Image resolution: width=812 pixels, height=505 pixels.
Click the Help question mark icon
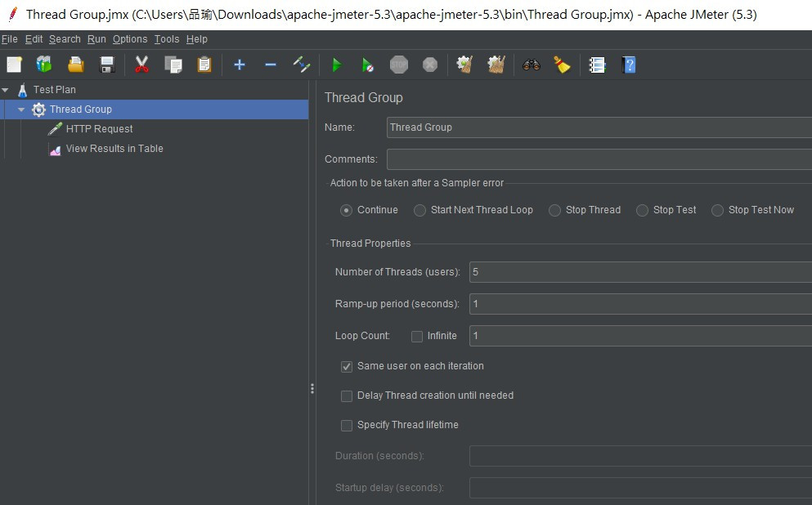tap(629, 65)
